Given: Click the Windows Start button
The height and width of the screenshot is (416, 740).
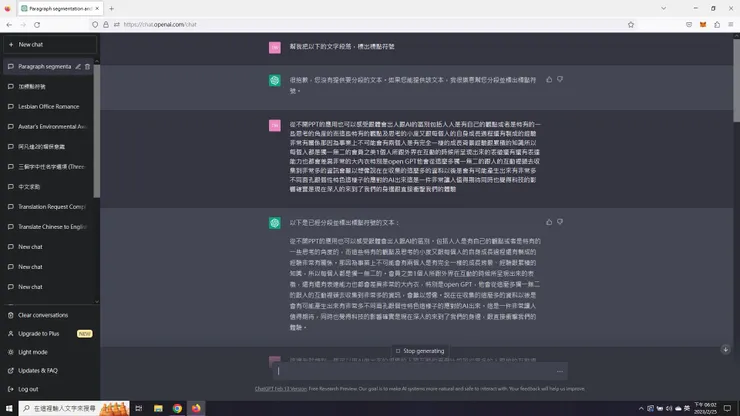Looking at the screenshot, I should click(9, 408).
